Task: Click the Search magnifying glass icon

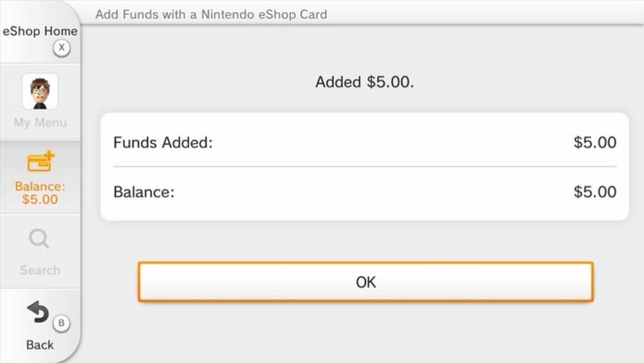Action: tap(39, 239)
